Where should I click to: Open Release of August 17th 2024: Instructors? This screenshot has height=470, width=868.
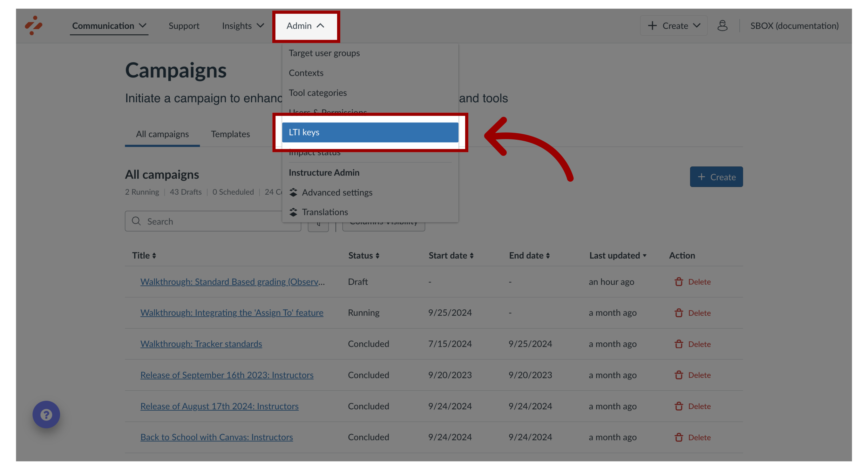[x=219, y=406]
